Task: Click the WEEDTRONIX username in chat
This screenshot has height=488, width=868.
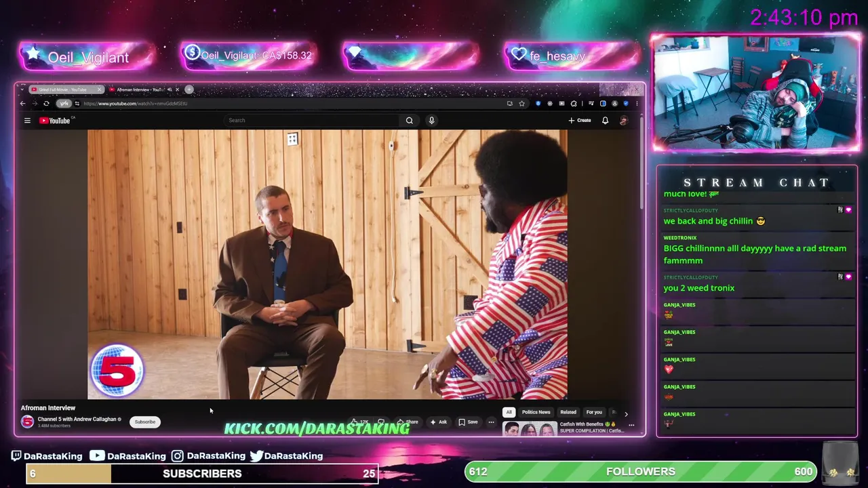Action: click(679, 238)
